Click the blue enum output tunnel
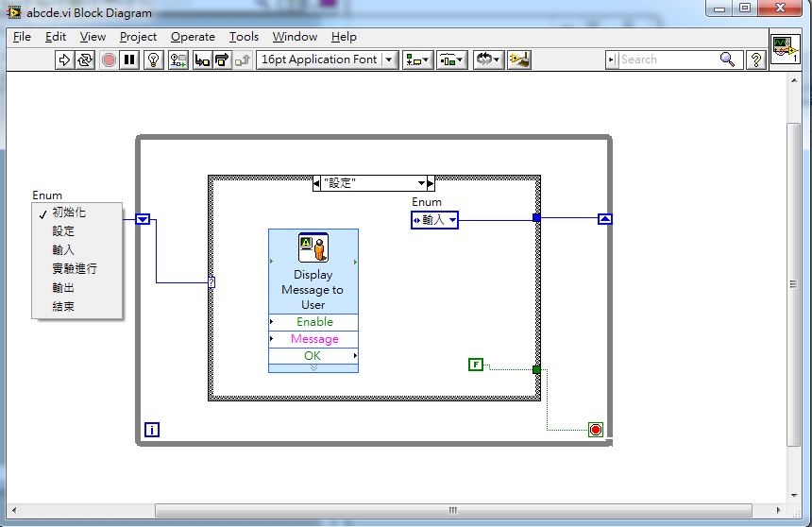Image resolution: width=812 pixels, height=527 pixels. click(536, 218)
